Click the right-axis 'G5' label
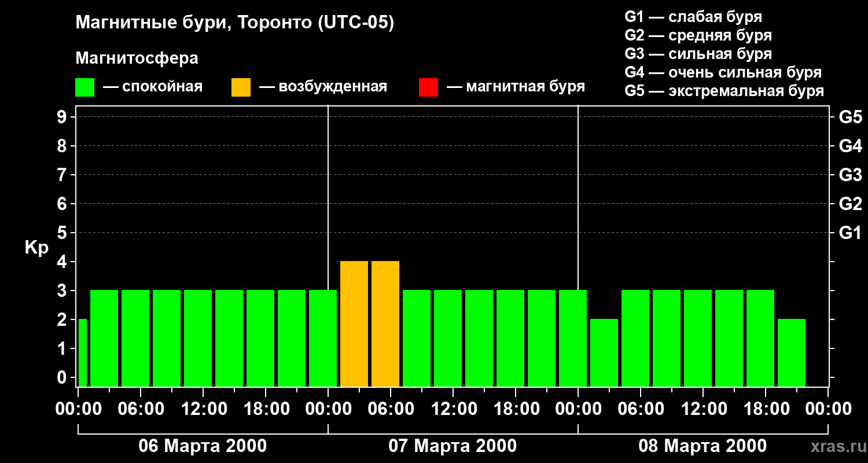Screen dimensions: 868x463 (x=850, y=117)
